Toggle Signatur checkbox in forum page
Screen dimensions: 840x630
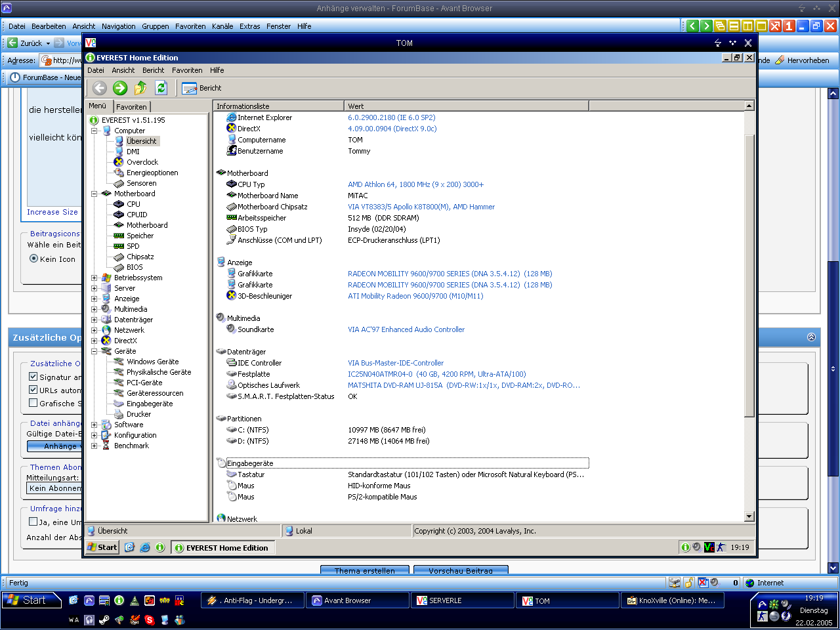[x=33, y=377]
